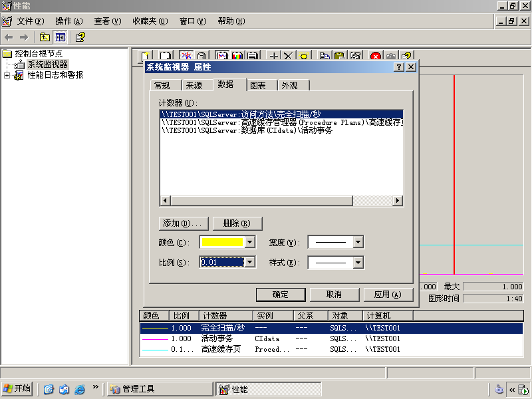532x399 pixels.
Task: Open the 查看(V) menu
Action: (108, 21)
